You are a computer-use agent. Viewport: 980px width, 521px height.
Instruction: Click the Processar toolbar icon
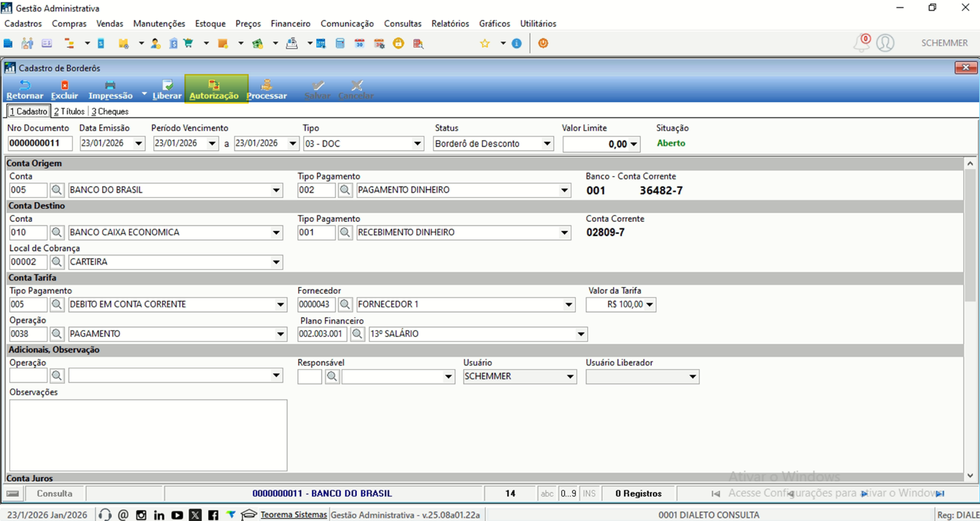click(x=266, y=85)
